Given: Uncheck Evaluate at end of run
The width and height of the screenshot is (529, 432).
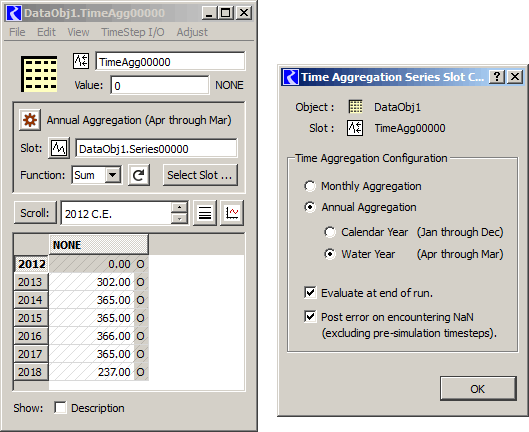Looking at the screenshot, I should tap(310, 293).
